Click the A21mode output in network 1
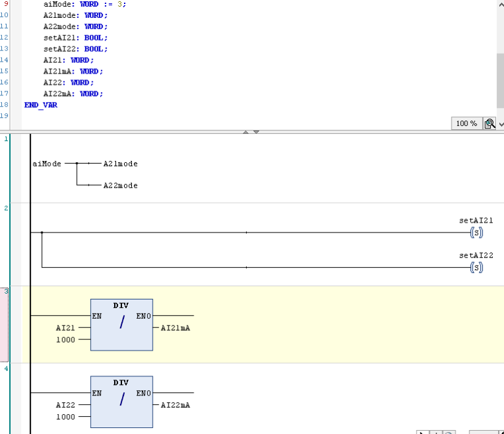The image size is (504, 434). [120, 164]
